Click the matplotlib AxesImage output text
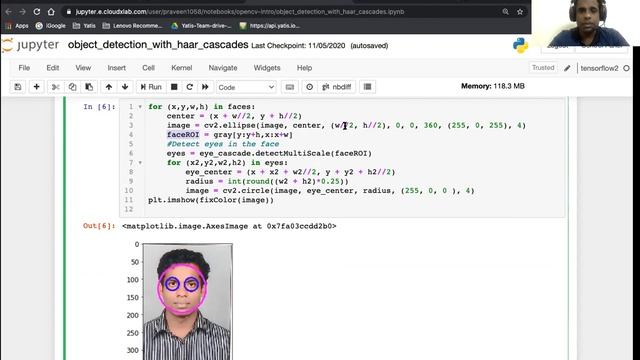 click(229, 226)
